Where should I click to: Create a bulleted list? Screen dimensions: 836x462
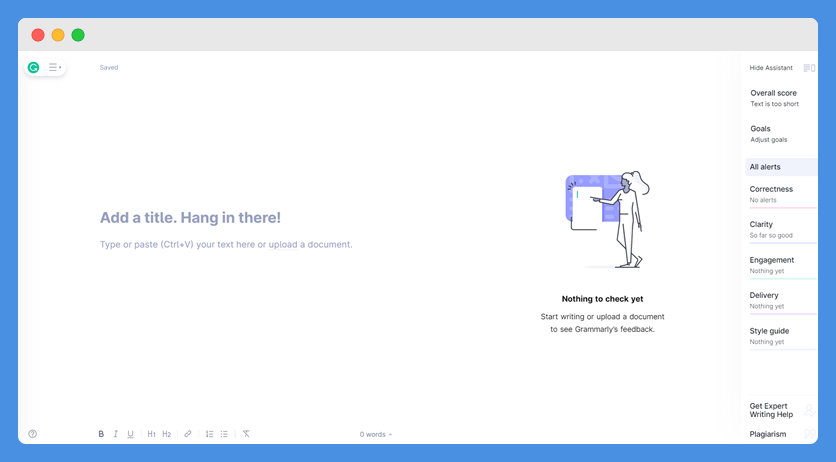[x=224, y=434]
